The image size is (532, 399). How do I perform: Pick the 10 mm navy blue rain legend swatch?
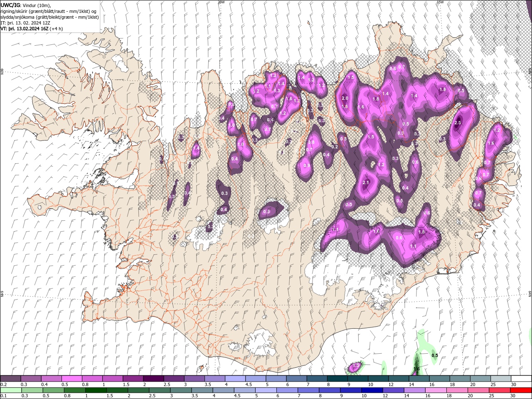[x=372, y=390]
